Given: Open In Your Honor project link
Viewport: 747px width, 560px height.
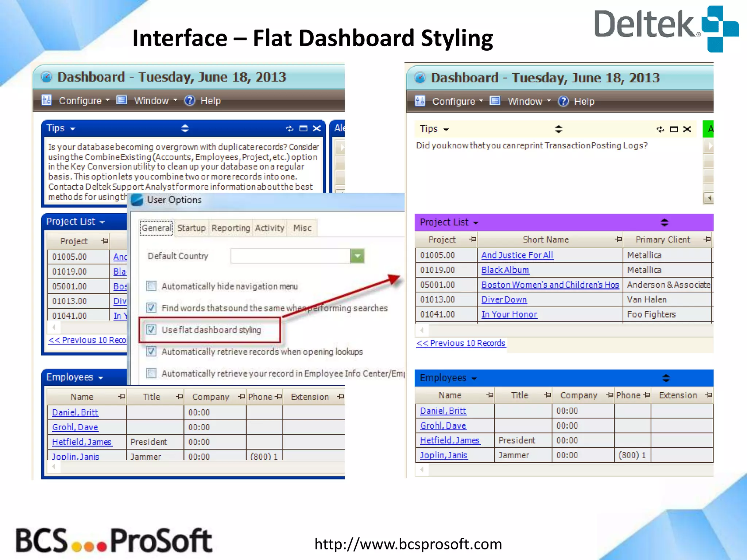Looking at the screenshot, I should click(509, 314).
